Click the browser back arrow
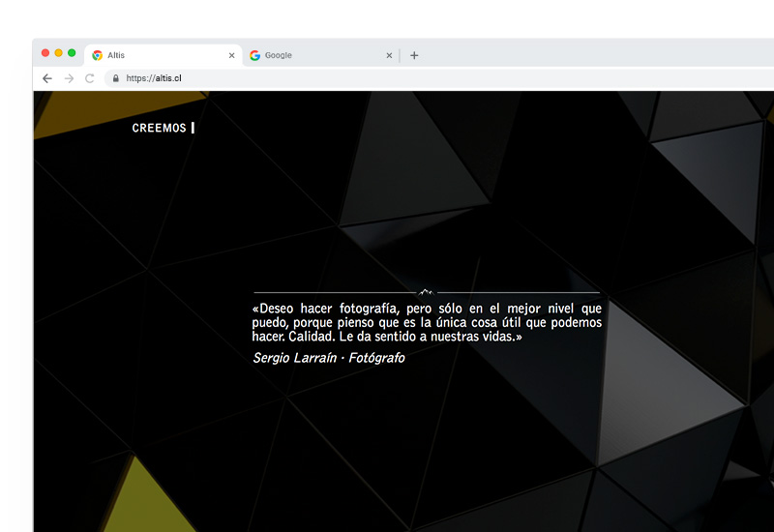The width and height of the screenshot is (774, 532). point(47,78)
